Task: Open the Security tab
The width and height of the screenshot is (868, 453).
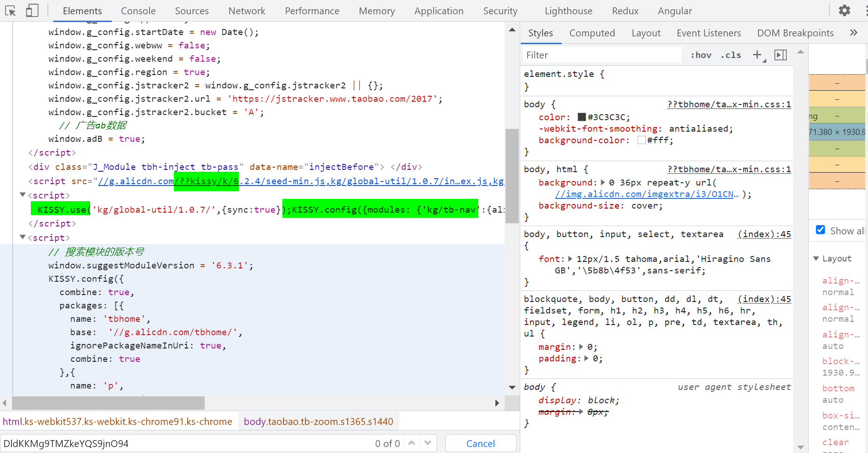Action: pyautogui.click(x=500, y=11)
